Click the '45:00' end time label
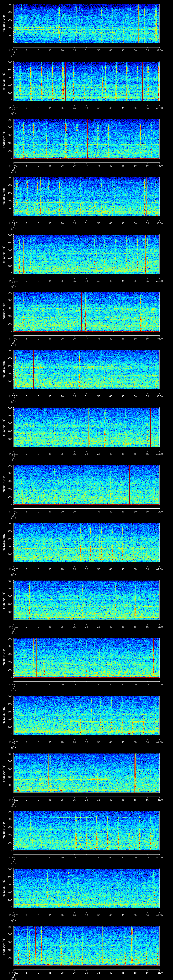Image resolution: width=173 pixels, height=980 pixels. [159, 800]
